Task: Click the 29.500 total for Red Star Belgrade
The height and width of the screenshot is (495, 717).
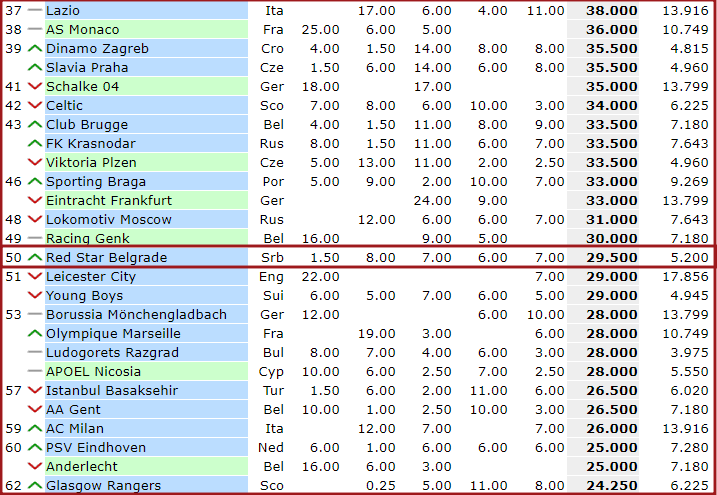Action: (611, 257)
